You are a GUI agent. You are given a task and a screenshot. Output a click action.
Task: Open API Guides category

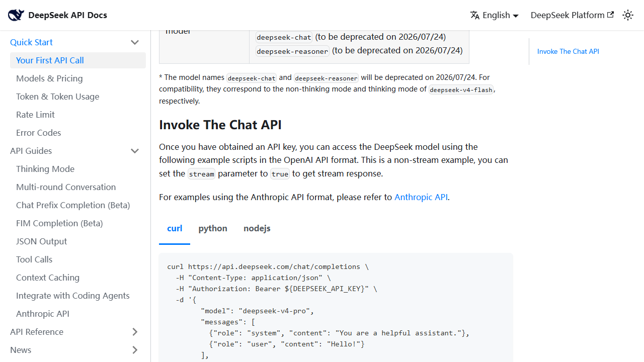31,151
